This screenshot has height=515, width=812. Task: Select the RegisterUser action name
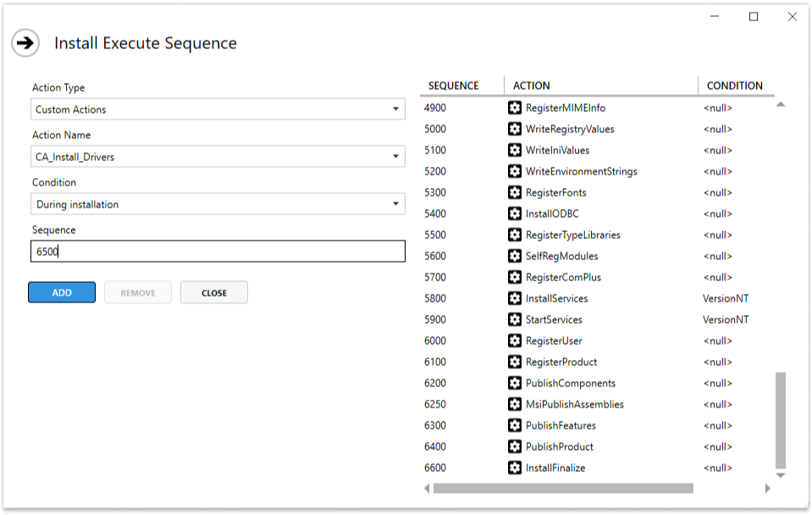(554, 341)
